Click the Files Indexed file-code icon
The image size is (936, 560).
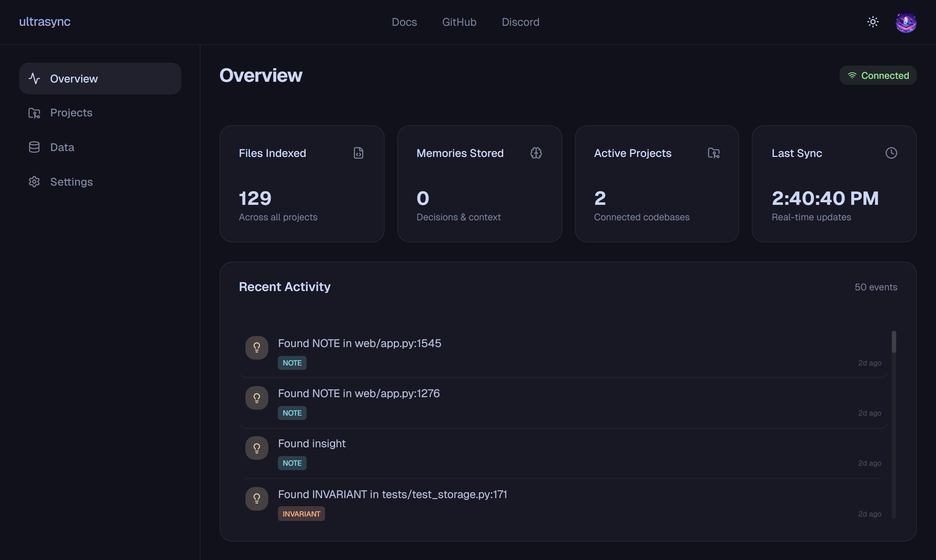(358, 153)
